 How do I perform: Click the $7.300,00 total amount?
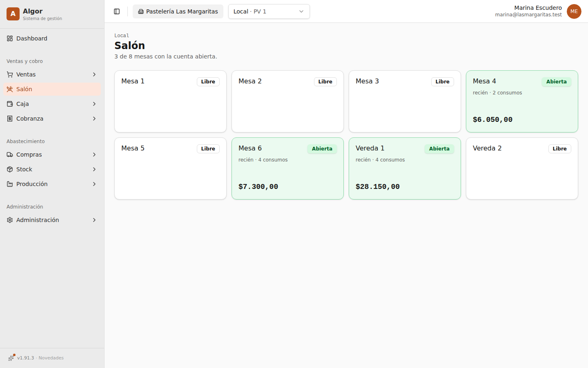pos(258,186)
